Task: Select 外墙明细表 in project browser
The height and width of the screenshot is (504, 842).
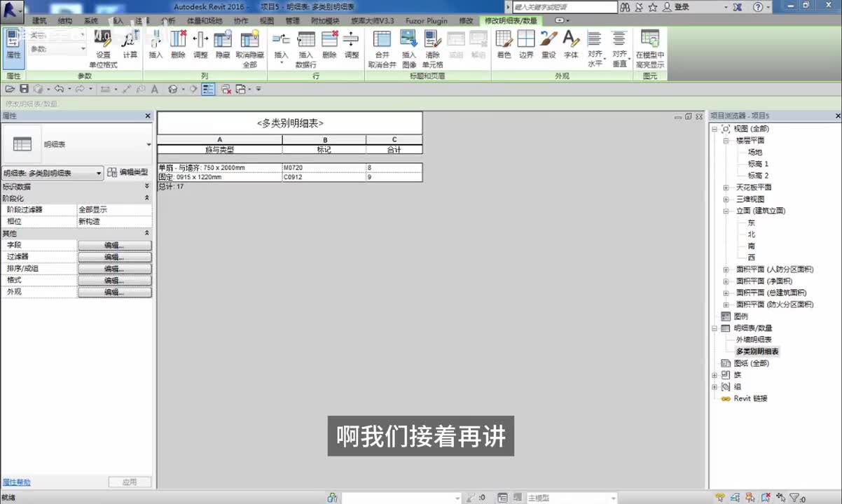Action: tap(754, 339)
